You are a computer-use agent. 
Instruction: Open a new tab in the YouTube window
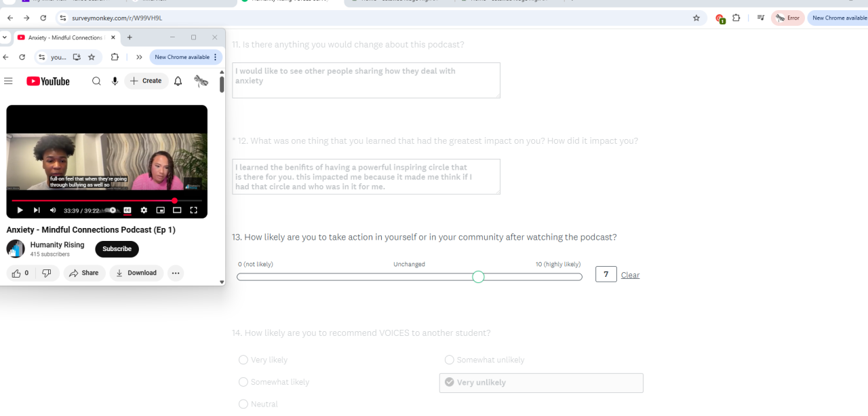click(x=130, y=37)
